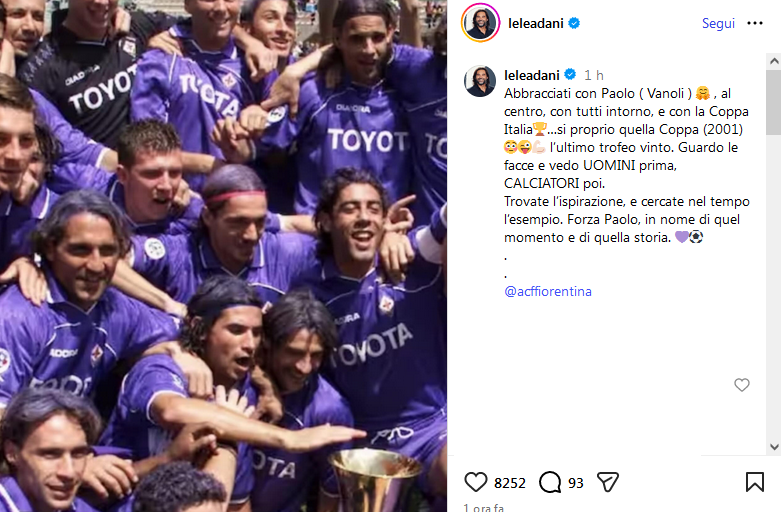Open the leleadani username in the header
The width and height of the screenshot is (781, 512).
pyautogui.click(x=535, y=23)
